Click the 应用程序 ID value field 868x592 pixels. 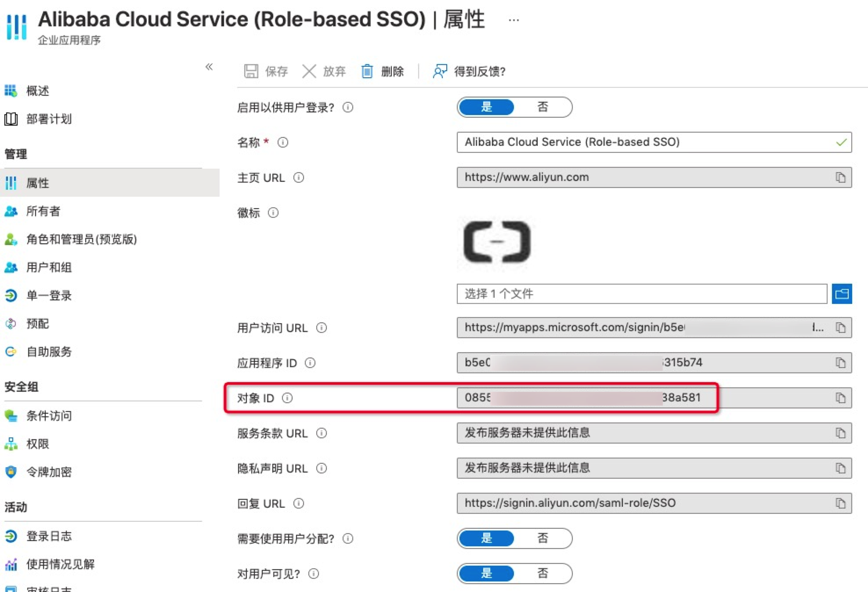pos(654,363)
